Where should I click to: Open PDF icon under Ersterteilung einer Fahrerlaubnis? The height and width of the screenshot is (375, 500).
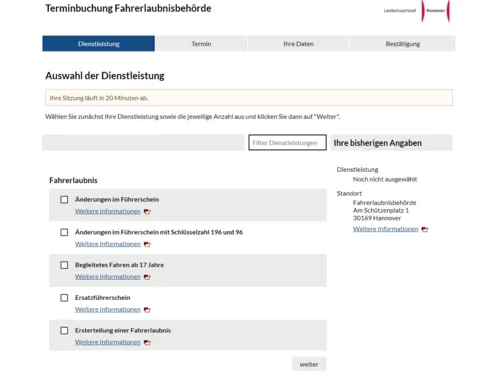point(147,342)
